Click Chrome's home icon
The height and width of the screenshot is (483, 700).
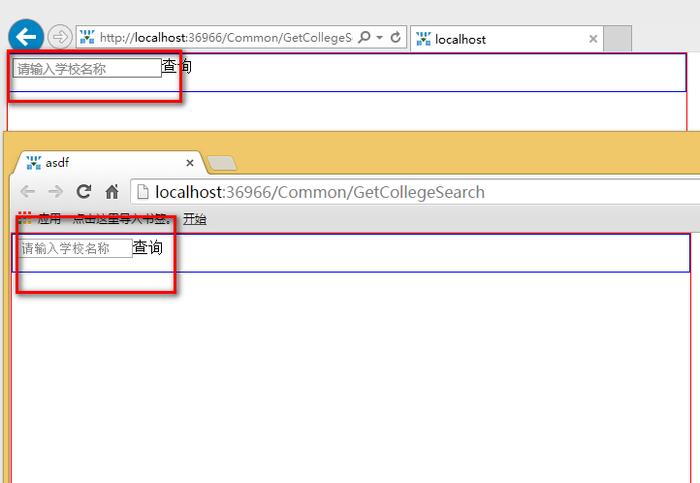(112, 192)
